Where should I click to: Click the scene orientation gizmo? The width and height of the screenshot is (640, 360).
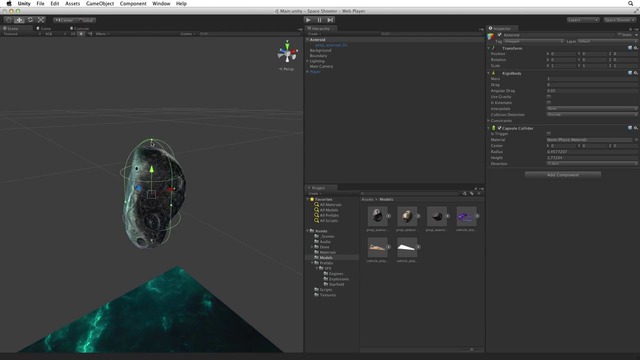[x=287, y=52]
